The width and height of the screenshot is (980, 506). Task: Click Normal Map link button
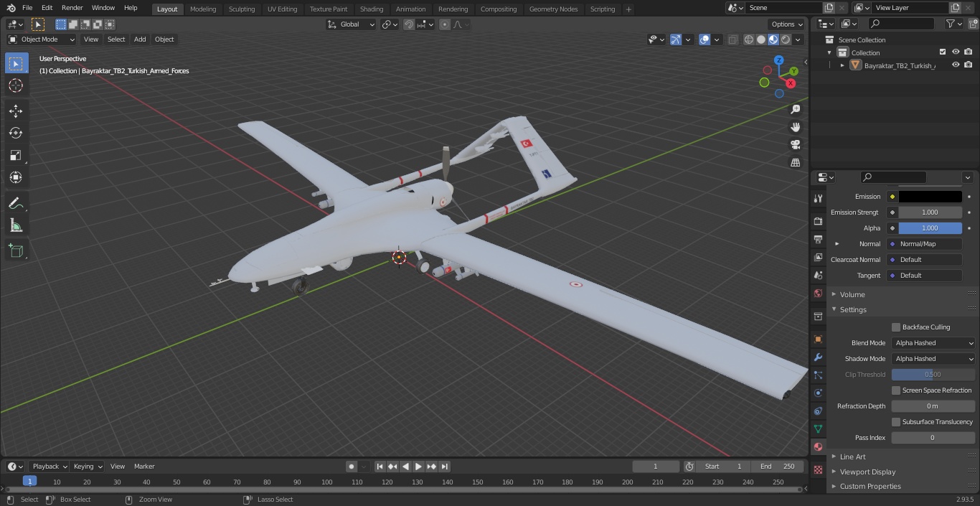pos(926,244)
